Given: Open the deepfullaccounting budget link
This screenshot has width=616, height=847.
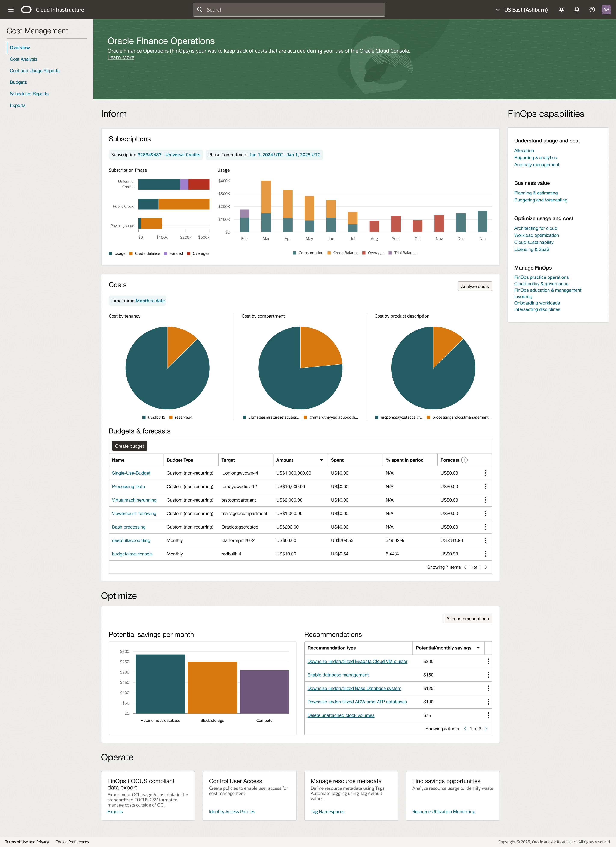Looking at the screenshot, I should [x=131, y=540].
